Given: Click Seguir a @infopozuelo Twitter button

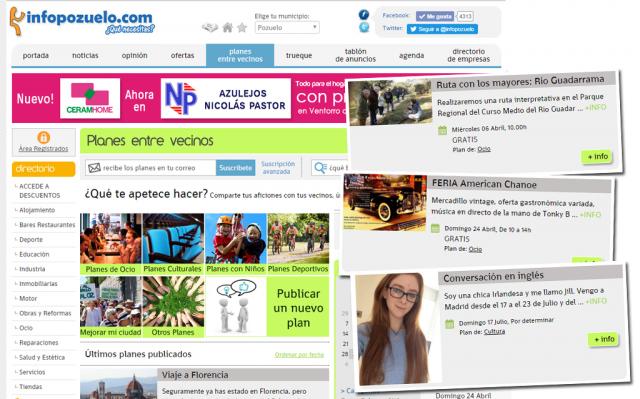Looking at the screenshot, I should (442, 29).
